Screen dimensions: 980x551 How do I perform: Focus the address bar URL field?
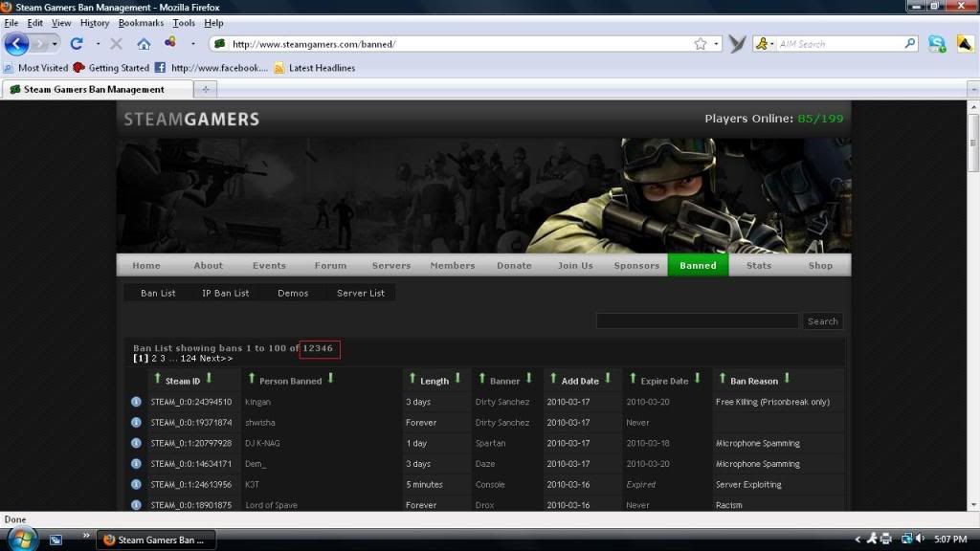point(461,44)
